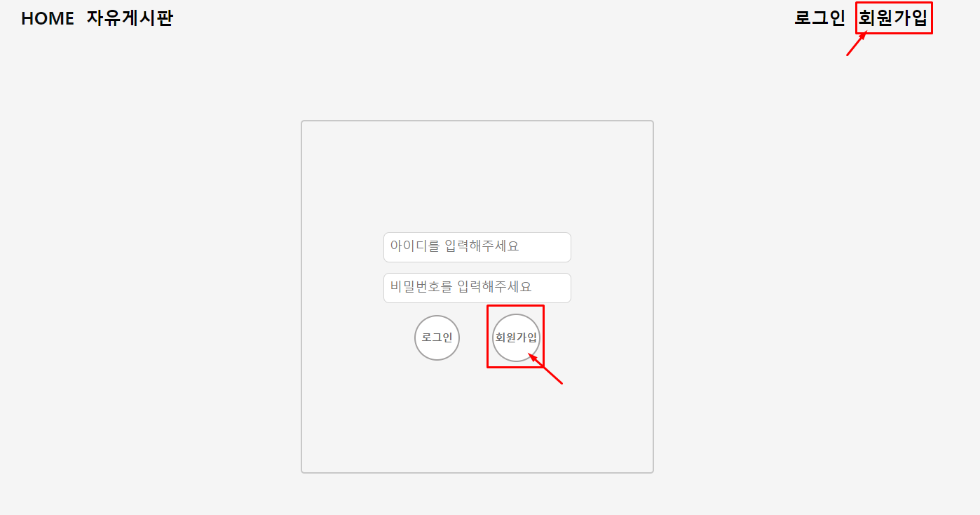980x515 pixels.
Task: Go to the HOME page link
Action: tap(48, 19)
